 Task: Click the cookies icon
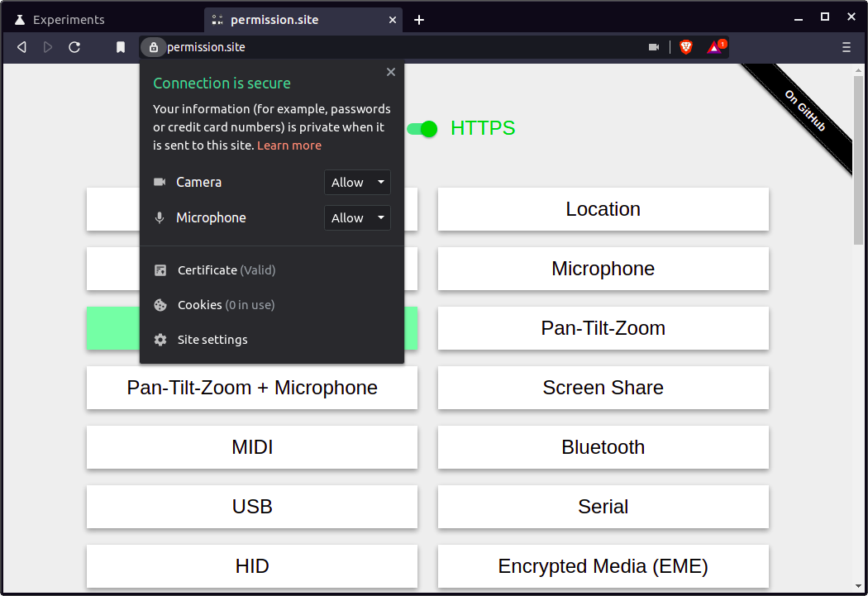click(x=160, y=305)
